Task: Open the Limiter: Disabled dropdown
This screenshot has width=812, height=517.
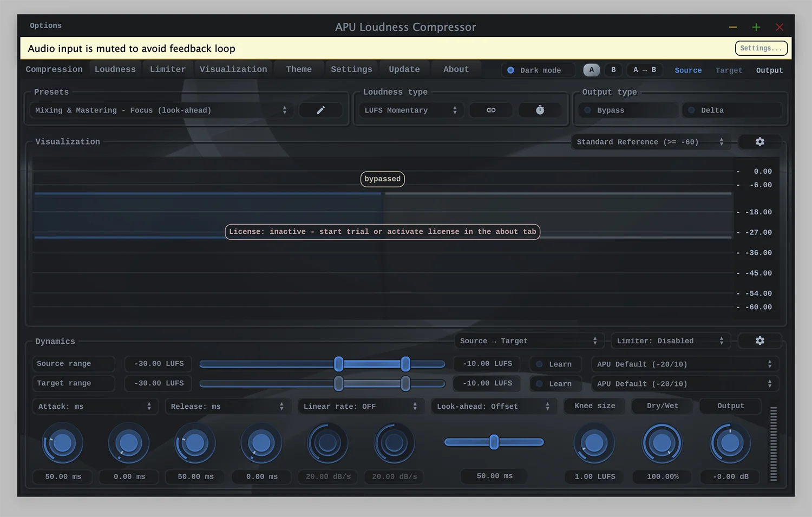Action: pos(671,341)
